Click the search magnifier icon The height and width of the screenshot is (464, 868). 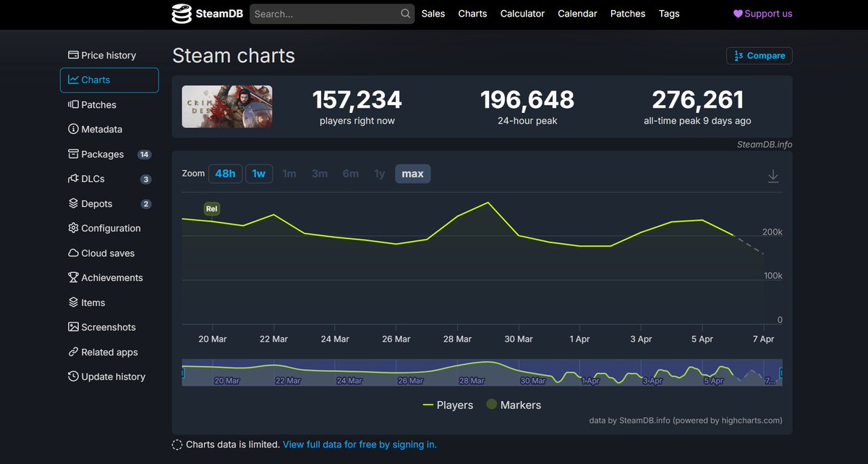click(406, 14)
